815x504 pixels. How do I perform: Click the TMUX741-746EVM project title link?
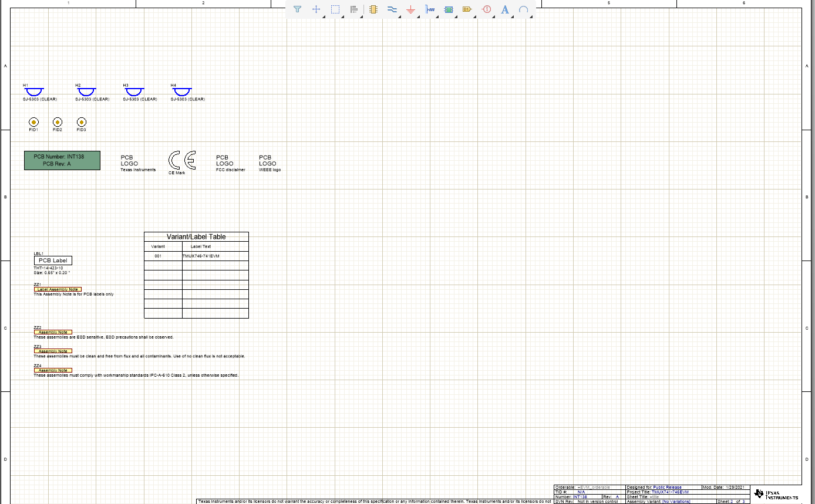click(x=669, y=492)
